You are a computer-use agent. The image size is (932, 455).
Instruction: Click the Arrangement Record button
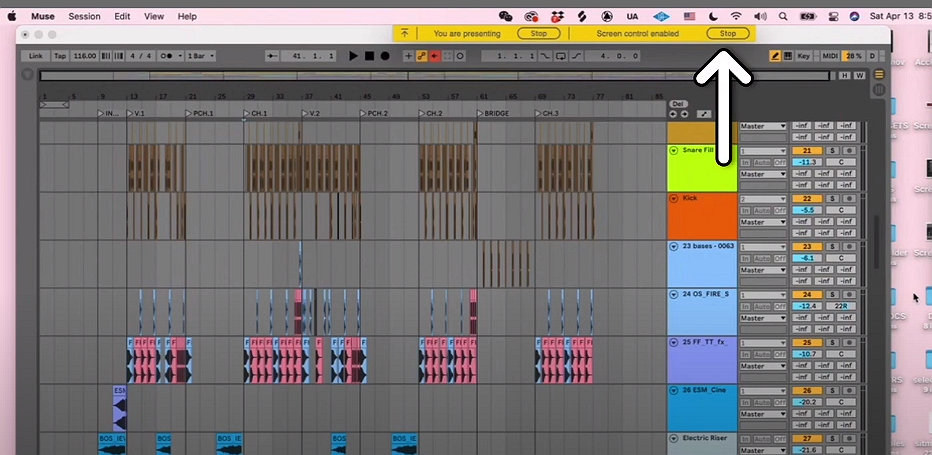385,56
